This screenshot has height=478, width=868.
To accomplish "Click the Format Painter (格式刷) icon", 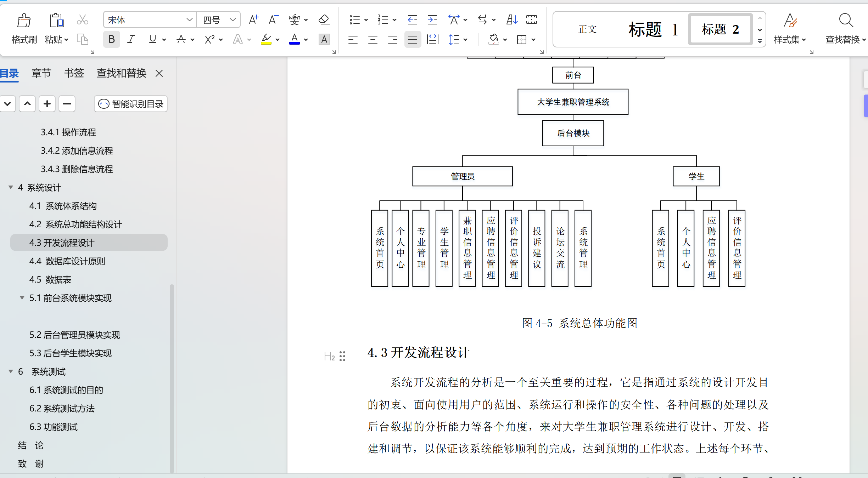I will click(x=24, y=21).
